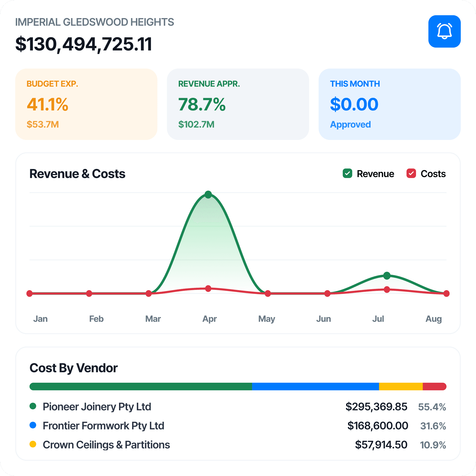
Task: Select vendor Pioneer Joinery Pty Ltd
Action: click(97, 407)
